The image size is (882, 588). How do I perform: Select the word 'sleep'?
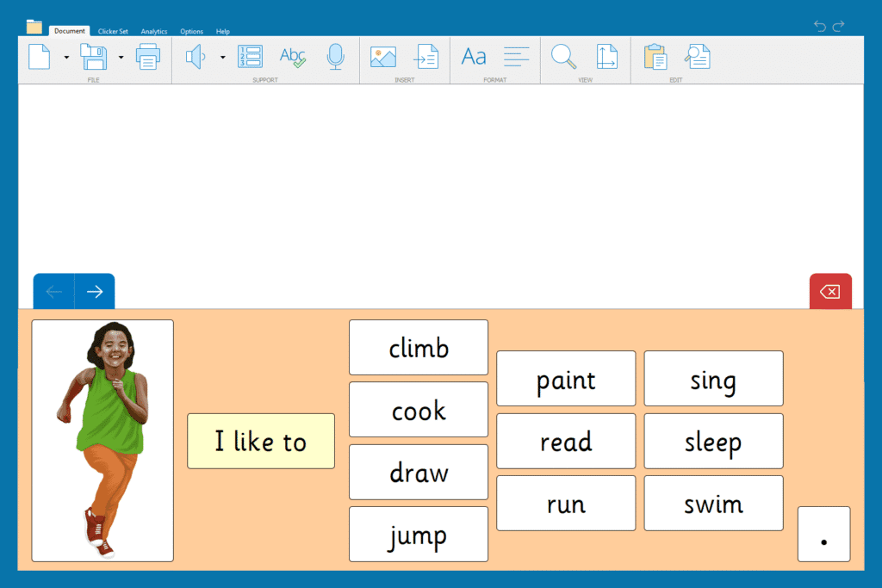tap(713, 442)
